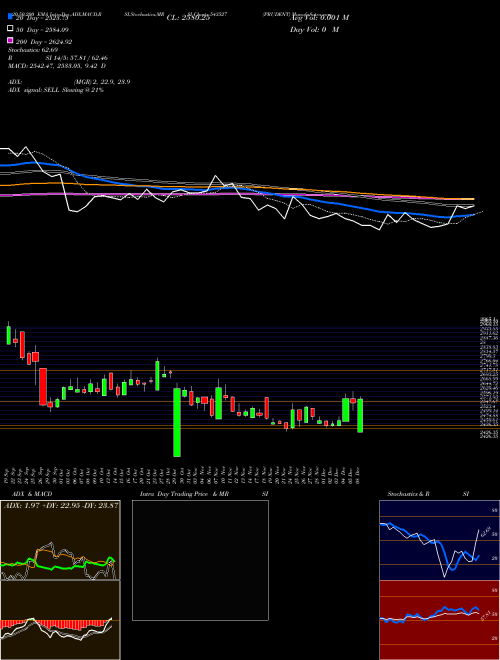Click the price axis labels on right

click(489, 378)
